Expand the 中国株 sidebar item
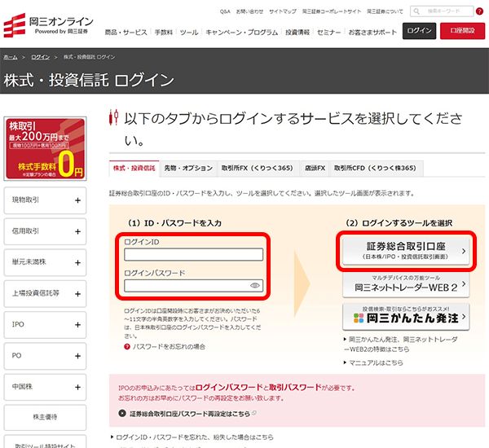 pos(45,387)
